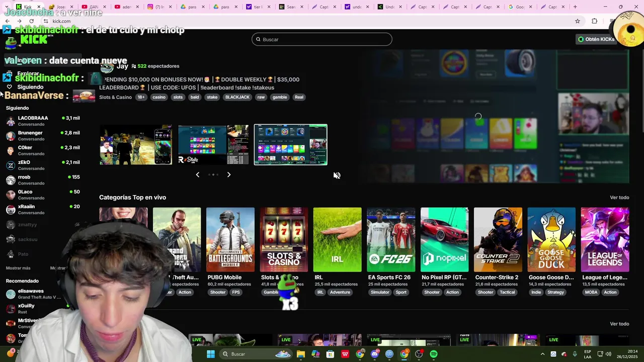Open the Counter-Strike 2 category card
The image size is (644, 362).
pyautogui.click(x=498, y=240)
